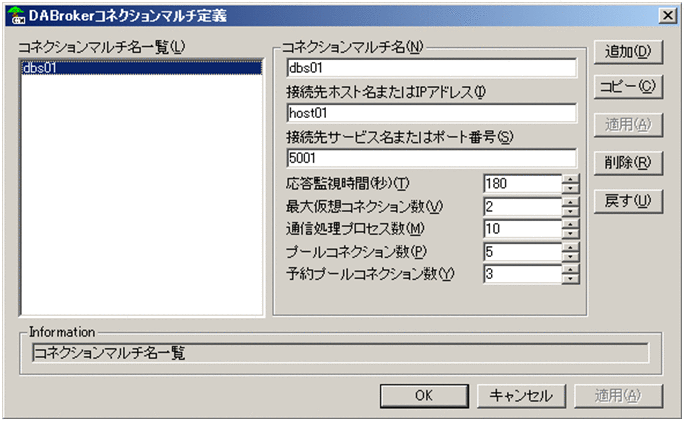The height and width of the screenshot is (423, 685).
Task: Increase 最大仮想コネクション数 spinner value
Action: [x=570, y=201]
